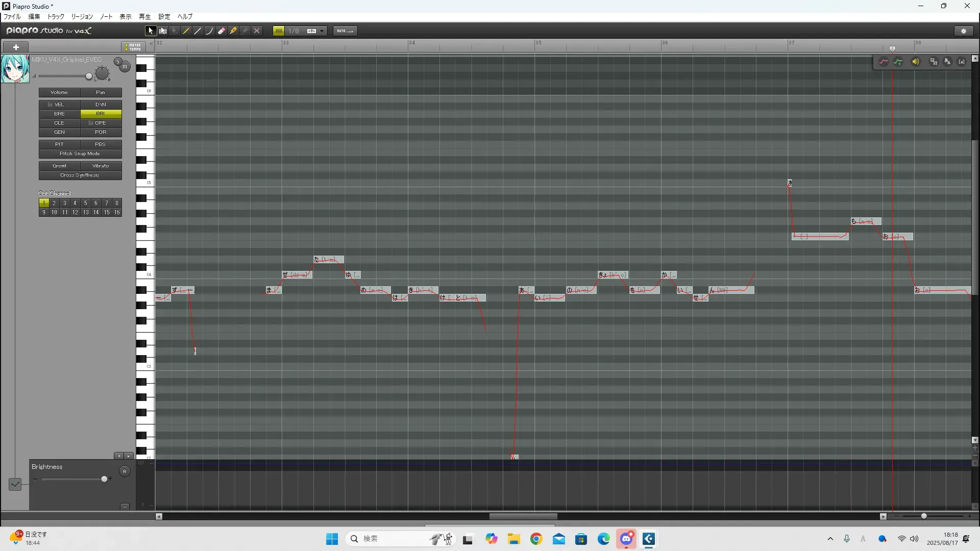Screen dimensions: 980x551
Task: Open the トラック menu
Action: [x=56, y=17]
